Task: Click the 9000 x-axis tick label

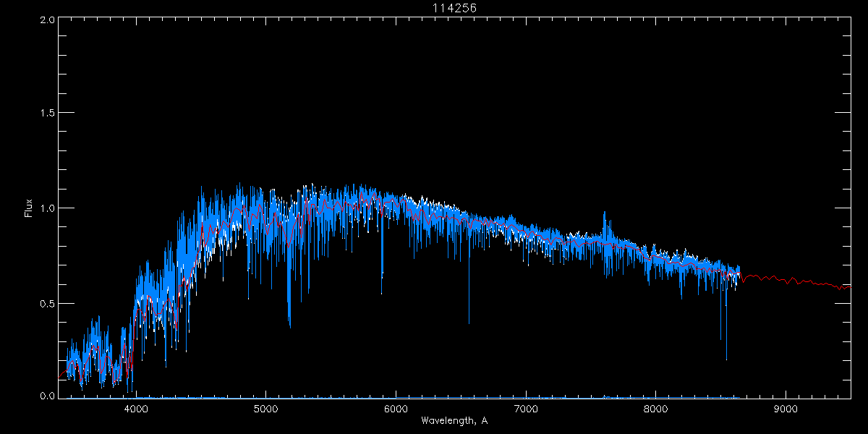Action: point(786,408)
